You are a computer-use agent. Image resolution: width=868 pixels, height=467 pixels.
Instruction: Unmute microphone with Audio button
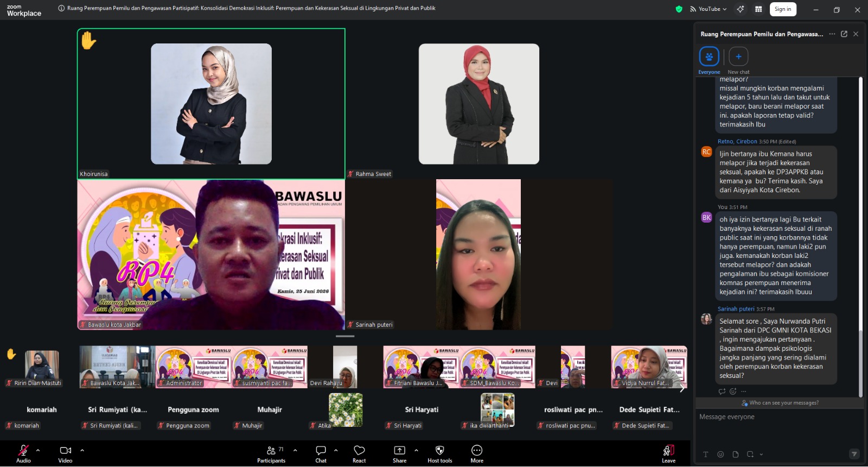click(23, 454)
